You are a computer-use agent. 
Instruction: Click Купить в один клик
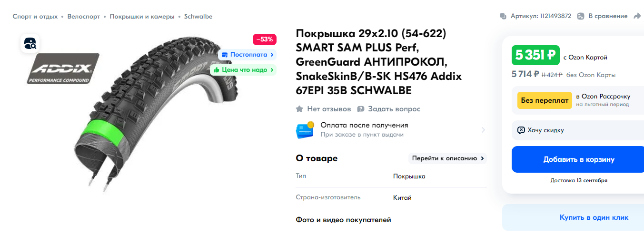(594, 217)
